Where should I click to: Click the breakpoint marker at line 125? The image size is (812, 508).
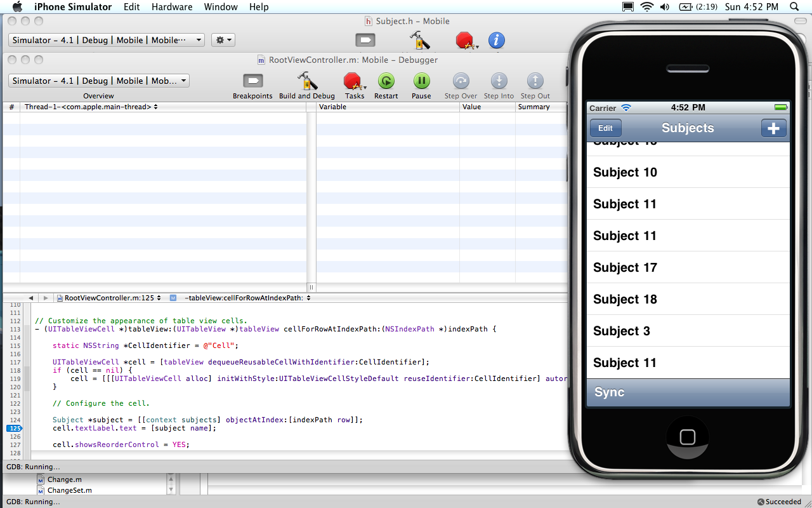pyautogui.click(x=14, y=428)
